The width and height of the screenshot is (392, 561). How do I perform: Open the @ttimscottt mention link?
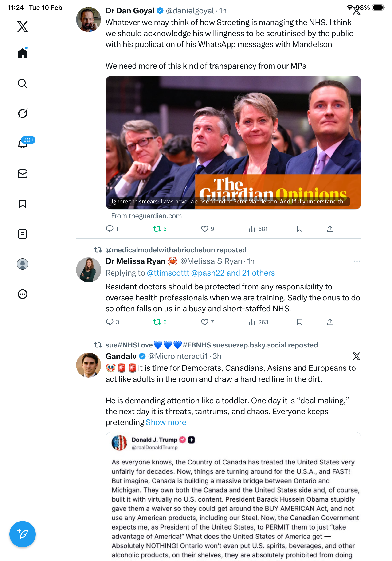pyautogui.click(x=168, y=273)
